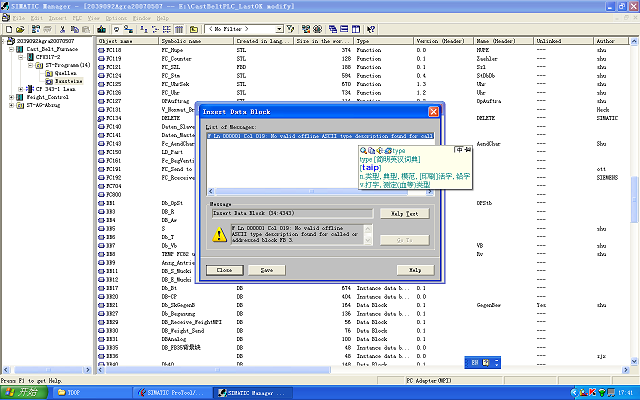Collapse the S7-Program(14) tree node

(30, 65)
